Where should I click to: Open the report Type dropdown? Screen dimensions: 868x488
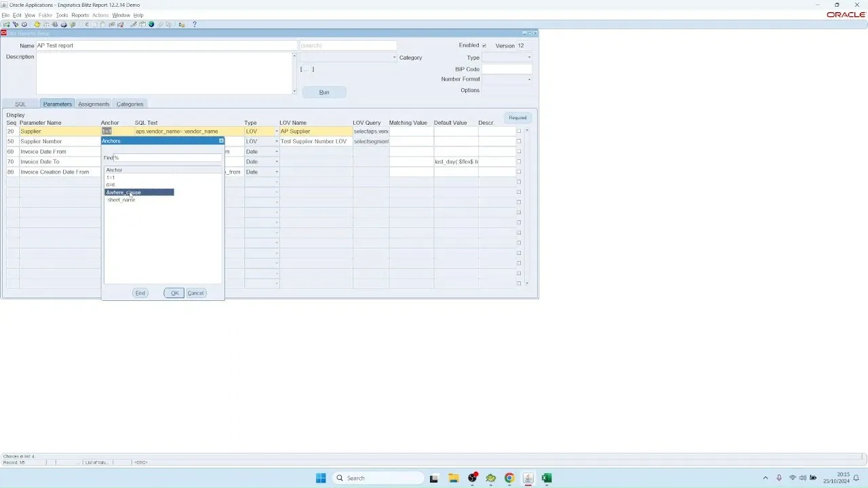tap(530, 58)
